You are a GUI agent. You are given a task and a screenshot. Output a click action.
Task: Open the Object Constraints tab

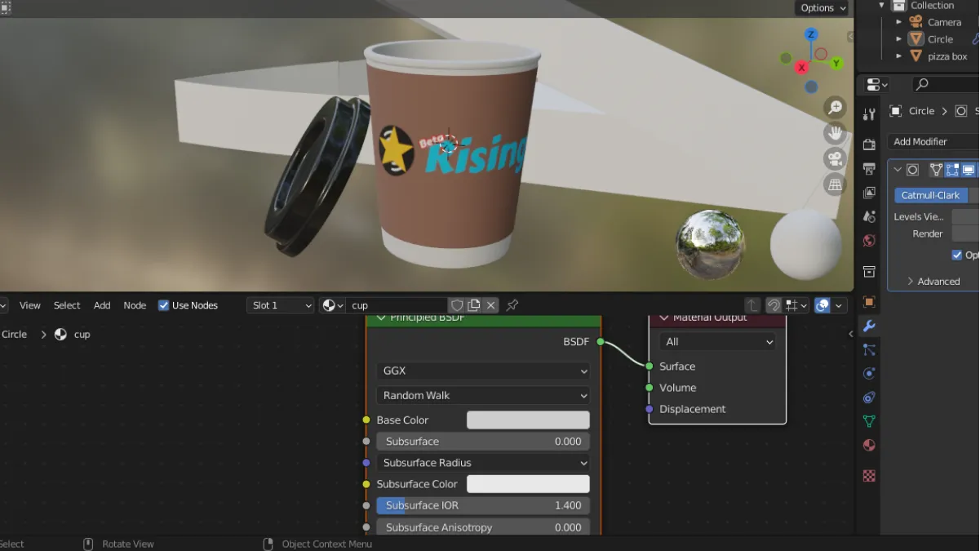click(x=869, y=398)
